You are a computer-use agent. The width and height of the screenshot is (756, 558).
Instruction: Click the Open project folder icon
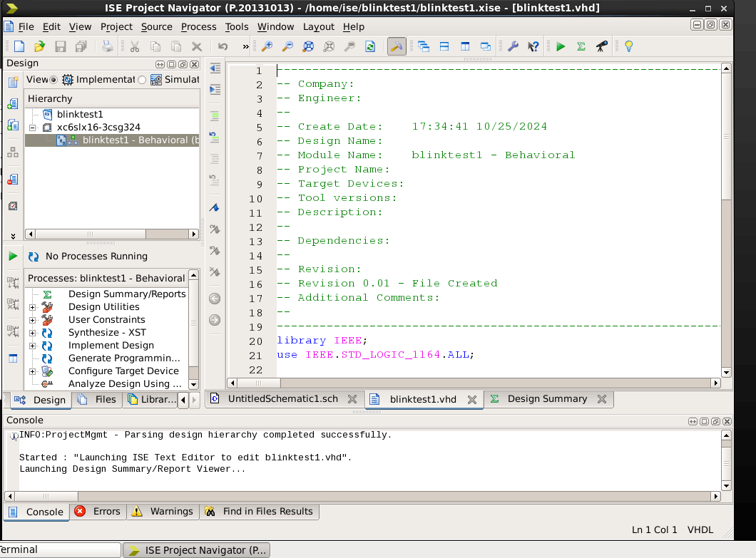(x=39, y=46)
